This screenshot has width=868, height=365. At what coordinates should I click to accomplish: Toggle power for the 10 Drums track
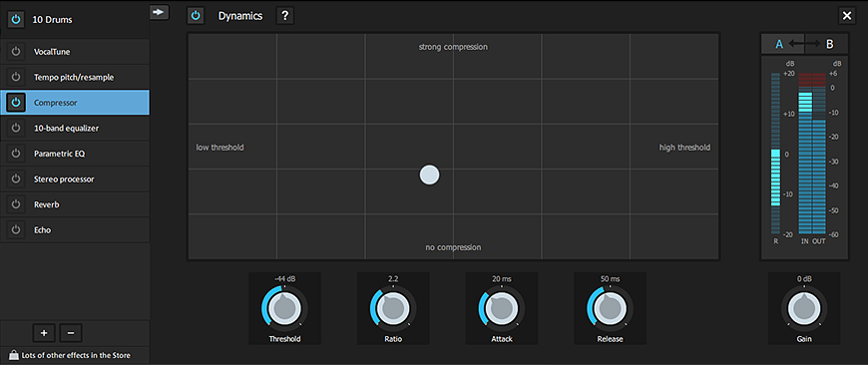16,19
